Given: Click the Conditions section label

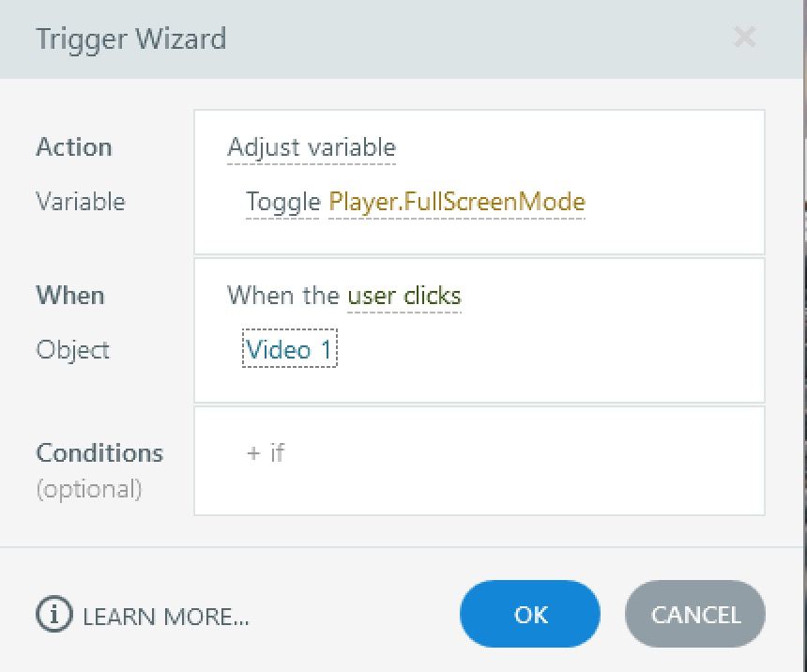Looking at the screenshot, I should (99, 453).
